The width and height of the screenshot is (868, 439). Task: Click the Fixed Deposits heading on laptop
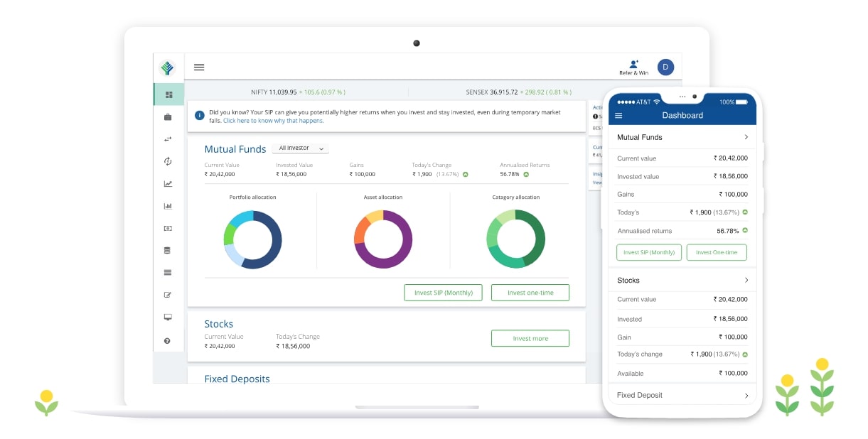[237, 379]
